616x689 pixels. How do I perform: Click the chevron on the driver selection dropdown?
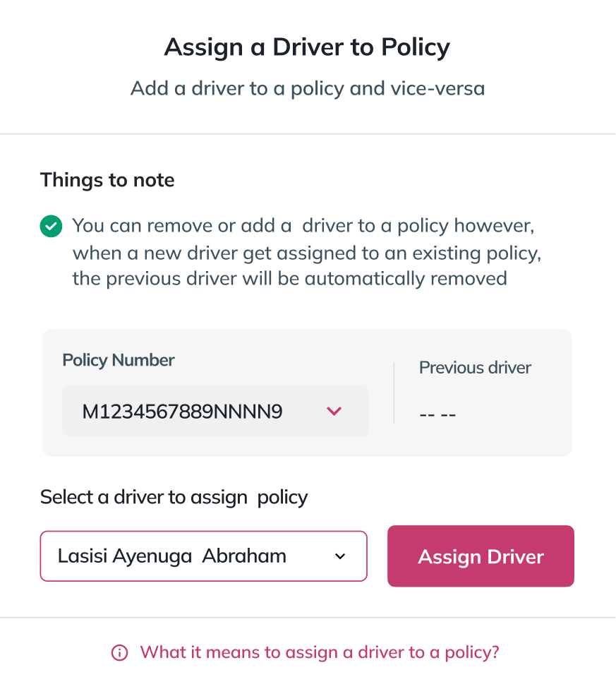pyautogui.click(x=340, y=556)
